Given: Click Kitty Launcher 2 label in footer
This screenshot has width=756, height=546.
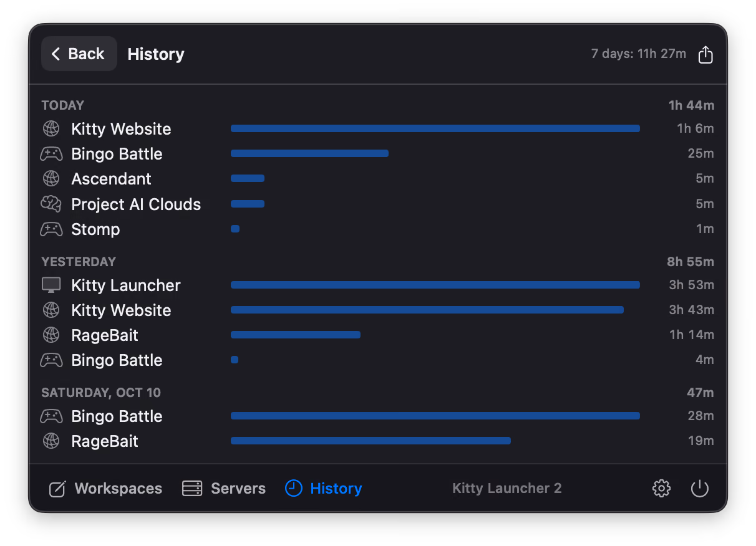Looking at the screenshot, I should (507, 489).
